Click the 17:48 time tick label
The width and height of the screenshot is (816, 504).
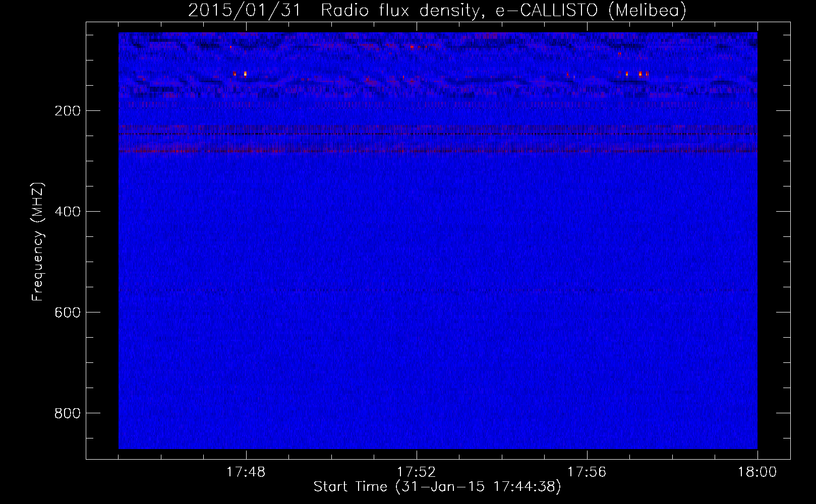tap(246, 472)
